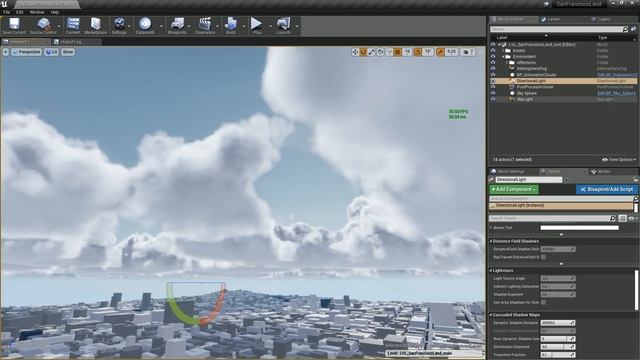Click the Save Current toolbar icon
Screen dimensions: 640x360
point(14,25)
